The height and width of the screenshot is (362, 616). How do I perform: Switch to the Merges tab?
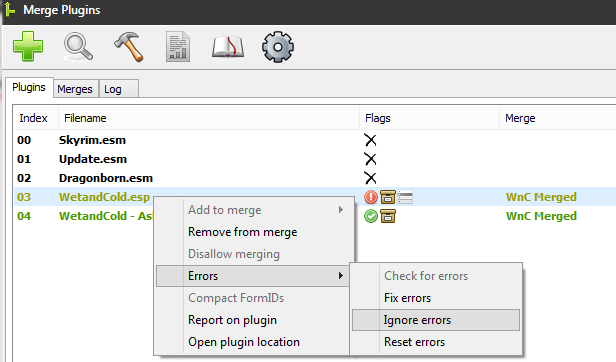75,89
